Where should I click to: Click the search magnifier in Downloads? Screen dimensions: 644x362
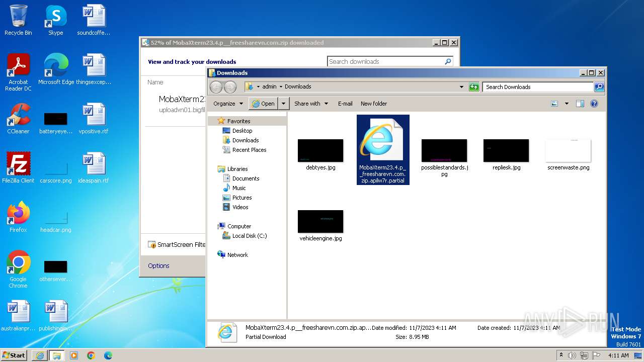tap(599, 87)
